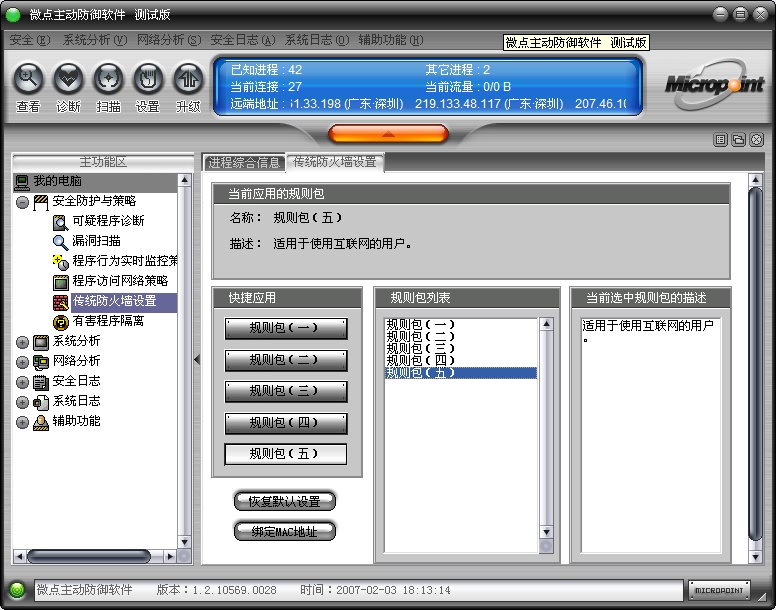Viewport: 776px width, 610px height.
Task: Click the 辅助功能 tree icon
Action: coord(41,422)
